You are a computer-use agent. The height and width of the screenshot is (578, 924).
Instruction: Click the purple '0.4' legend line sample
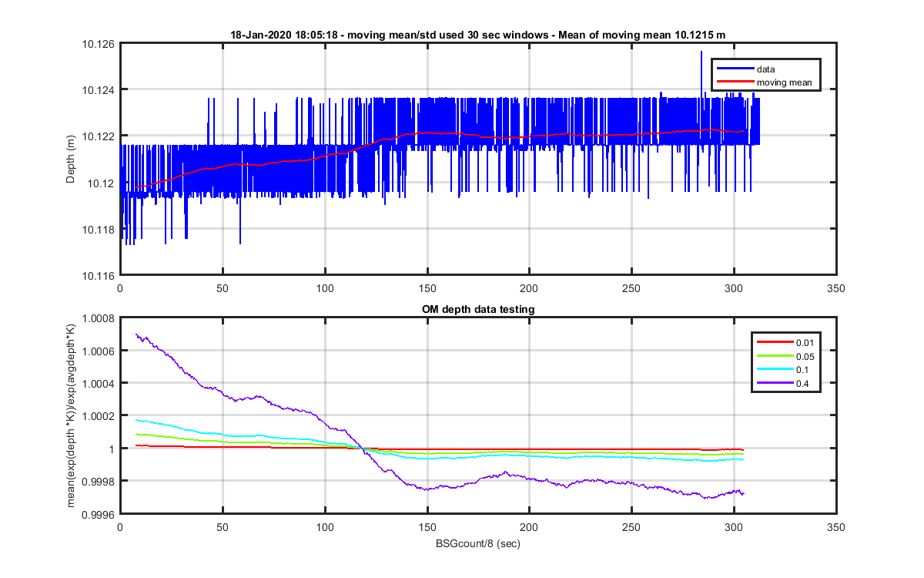(774, 383)
